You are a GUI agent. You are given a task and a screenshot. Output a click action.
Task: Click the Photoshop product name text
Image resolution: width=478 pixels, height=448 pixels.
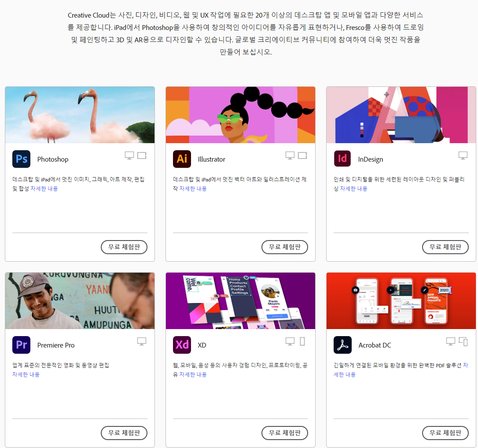pos(53,159)
